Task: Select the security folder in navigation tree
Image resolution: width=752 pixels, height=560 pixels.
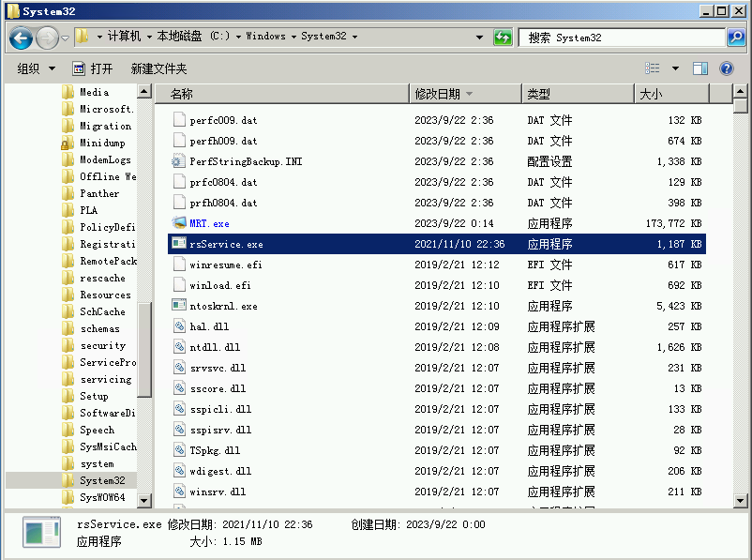Action: click(102, 345)
